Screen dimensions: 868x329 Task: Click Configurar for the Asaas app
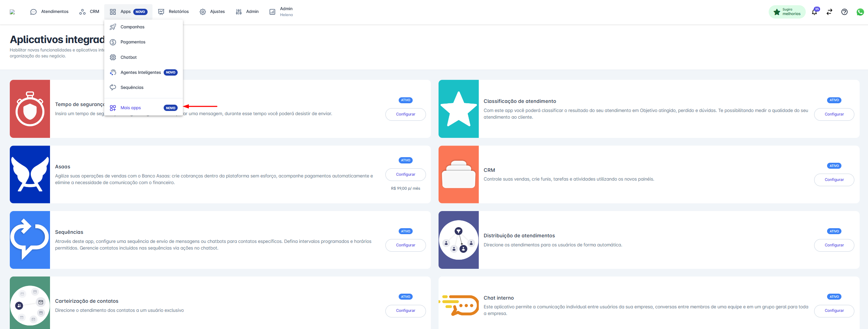[x=405, y=174]
